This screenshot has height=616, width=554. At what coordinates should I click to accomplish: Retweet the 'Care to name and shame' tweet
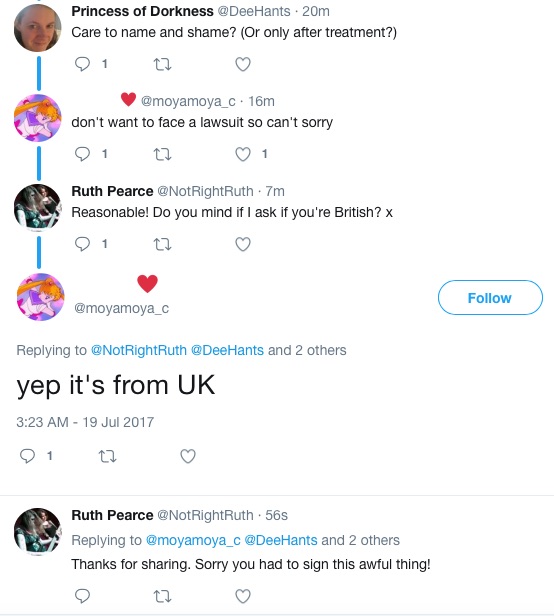162,64
